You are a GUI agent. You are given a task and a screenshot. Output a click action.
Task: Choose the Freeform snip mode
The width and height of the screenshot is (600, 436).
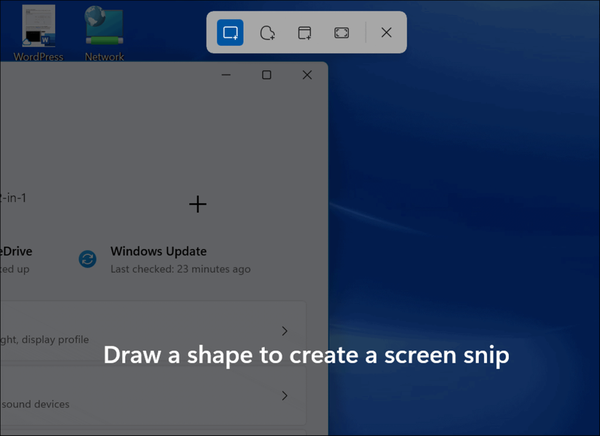pyautogui.click(x=267, y=33)
